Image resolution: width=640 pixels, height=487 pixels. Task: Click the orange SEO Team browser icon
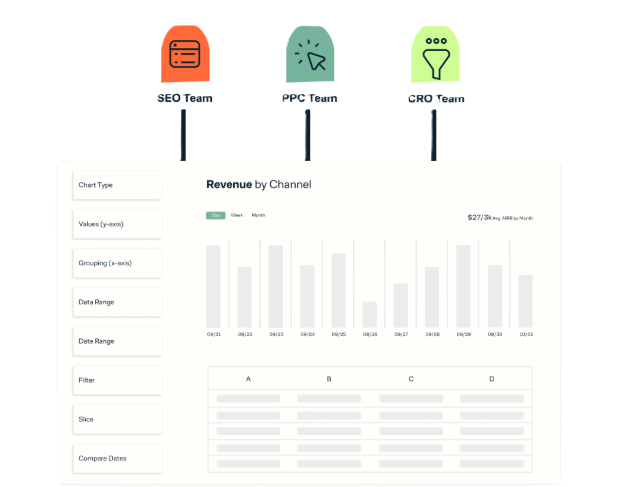pyautogui.click(x=185, y=54)
